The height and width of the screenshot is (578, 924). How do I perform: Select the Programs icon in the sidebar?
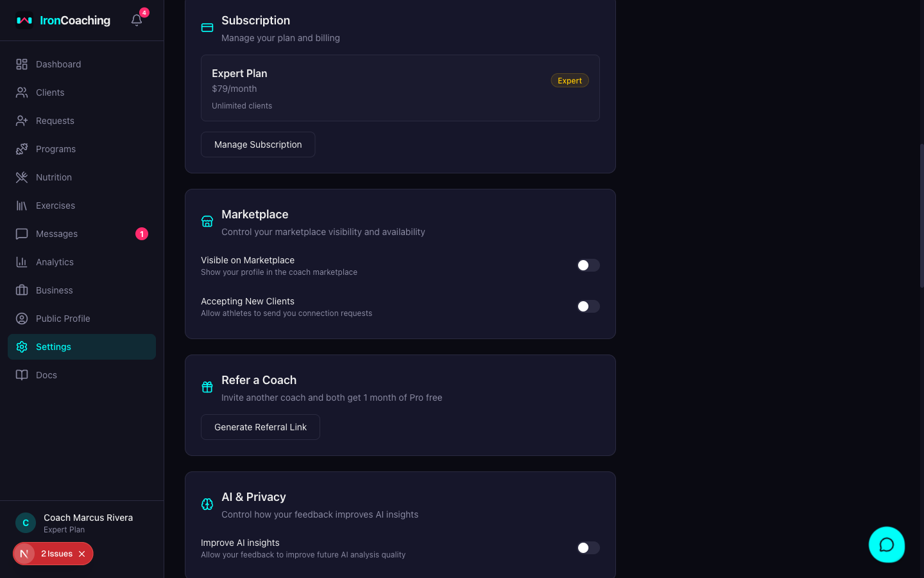(21, 148)
